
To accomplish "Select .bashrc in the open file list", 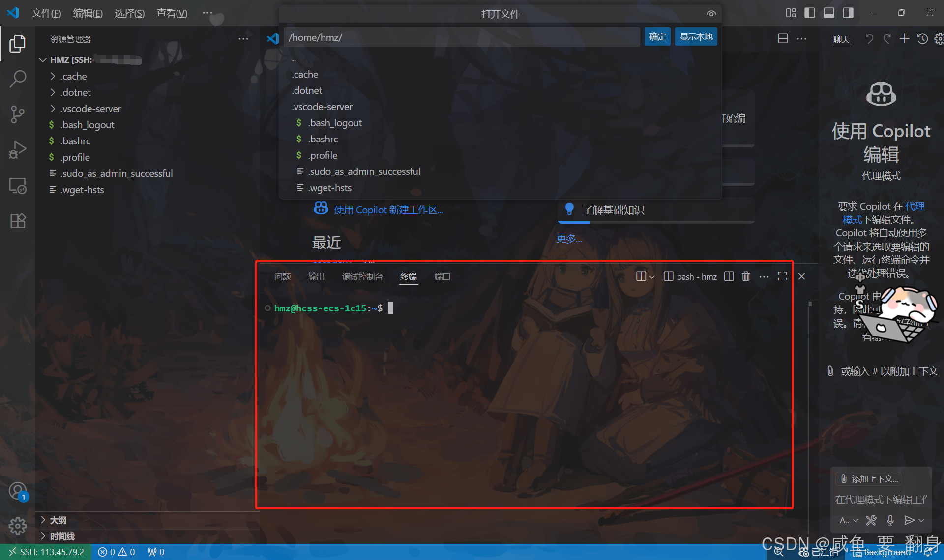I will [x=501, y=139].
